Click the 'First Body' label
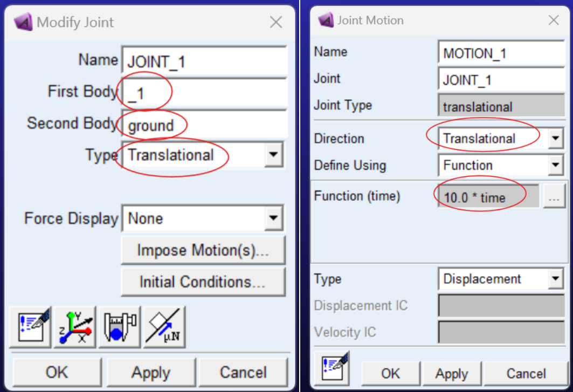Screen dimensions: 573x392 pyautogui.click(x=83, y=92)
